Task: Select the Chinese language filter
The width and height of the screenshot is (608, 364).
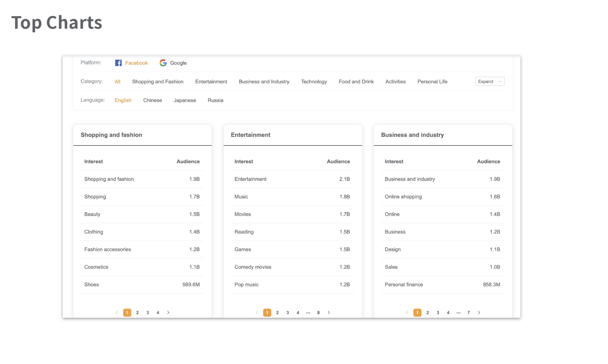Action: pos(152,100)
